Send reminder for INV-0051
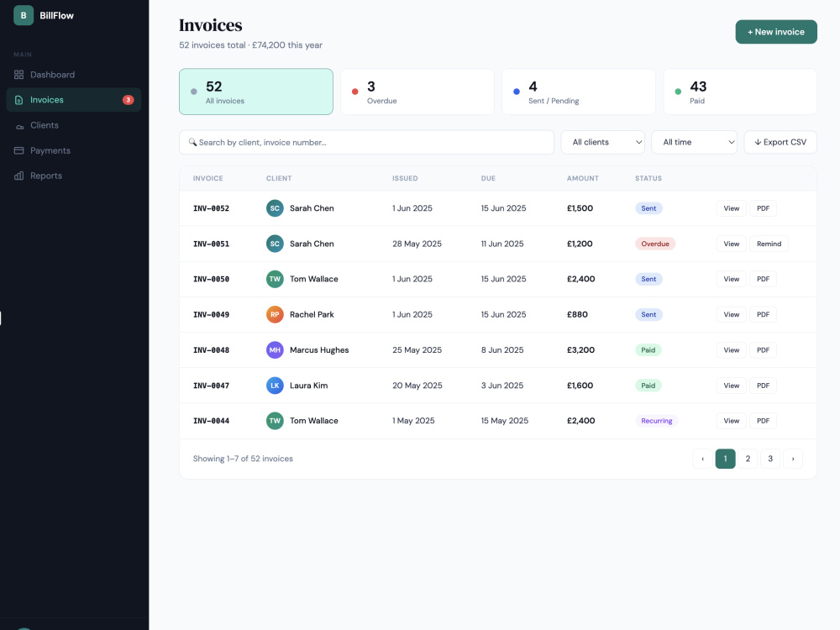The image size is (840, 630). click(x=769, y=244)
